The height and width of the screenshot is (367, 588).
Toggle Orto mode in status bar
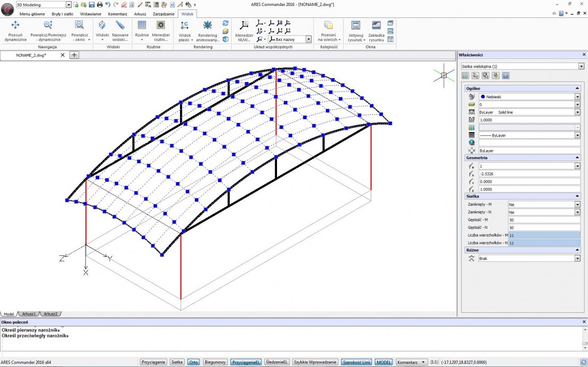pyautogui.click(x=193, y=362)
